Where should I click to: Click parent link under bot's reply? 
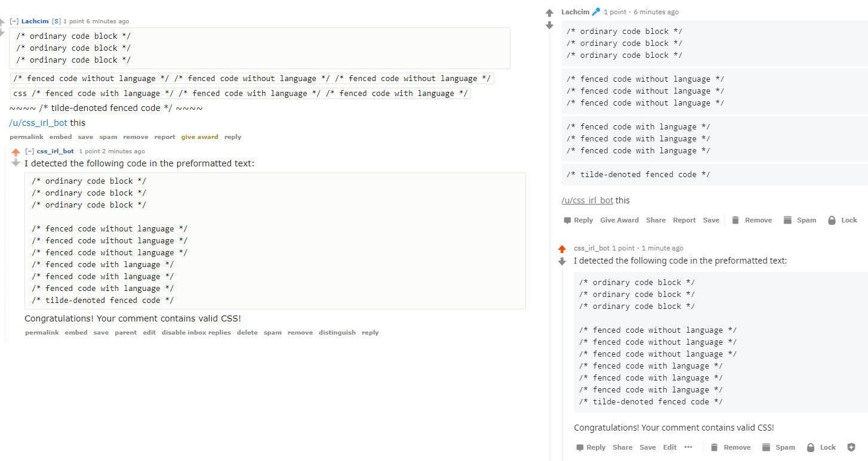125,332
